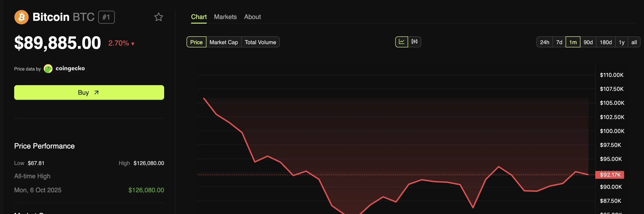This screenshot has height=214, width=644.
Task: Select the Market Cap chart metric
Action: pos(224,42)
